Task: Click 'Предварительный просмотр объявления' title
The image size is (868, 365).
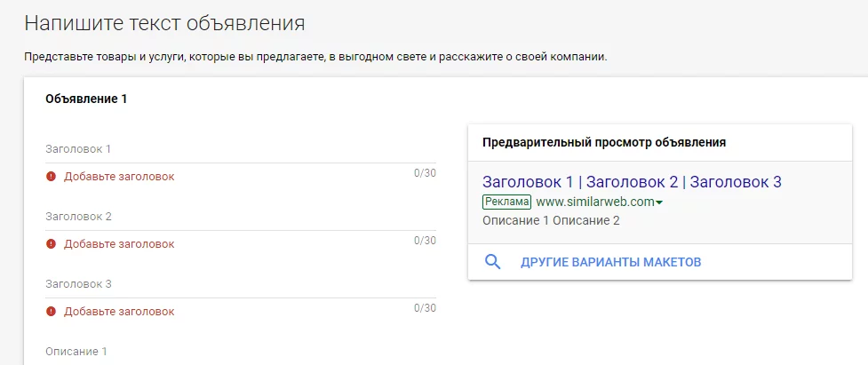Action: pyautogui.click(x=604, y=143)
